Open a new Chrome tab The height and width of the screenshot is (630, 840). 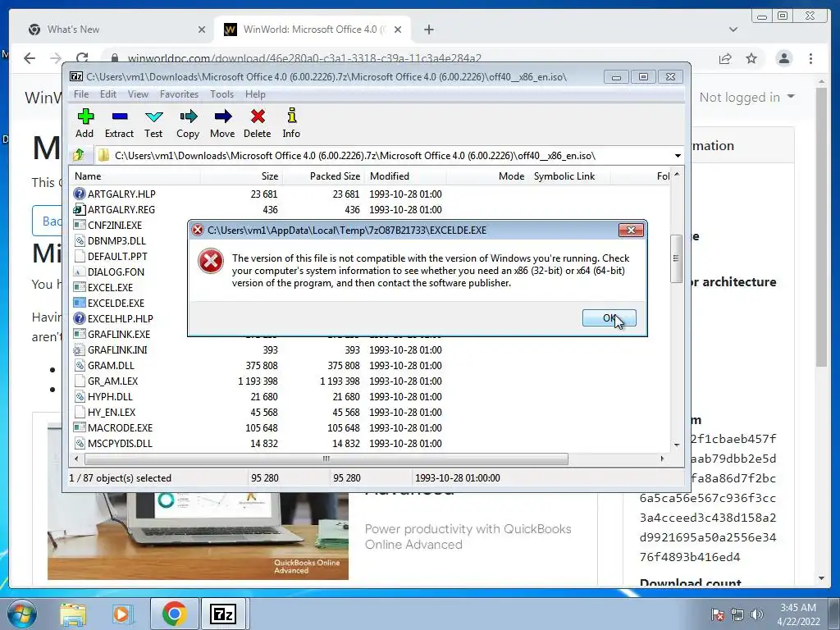[x=428, y=30]
